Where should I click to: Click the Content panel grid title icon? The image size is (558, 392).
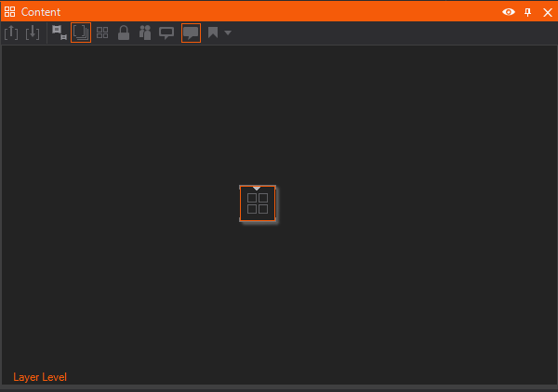10,12
